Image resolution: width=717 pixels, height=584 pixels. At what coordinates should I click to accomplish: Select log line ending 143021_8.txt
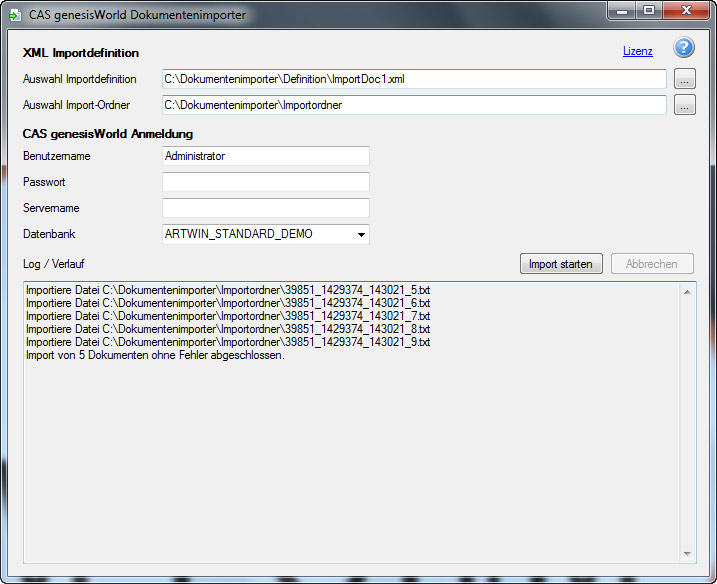tap(228, 329)
